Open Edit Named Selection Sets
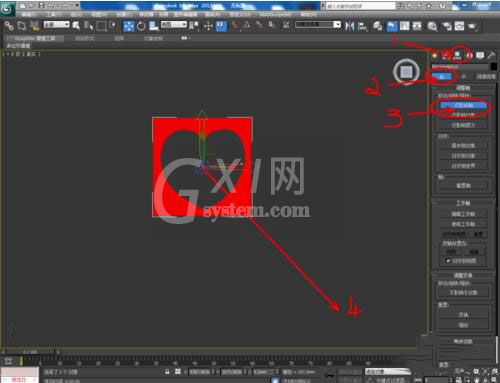This screenshot has height=383, width=500. pyautogui.click(x=286, y=25)
